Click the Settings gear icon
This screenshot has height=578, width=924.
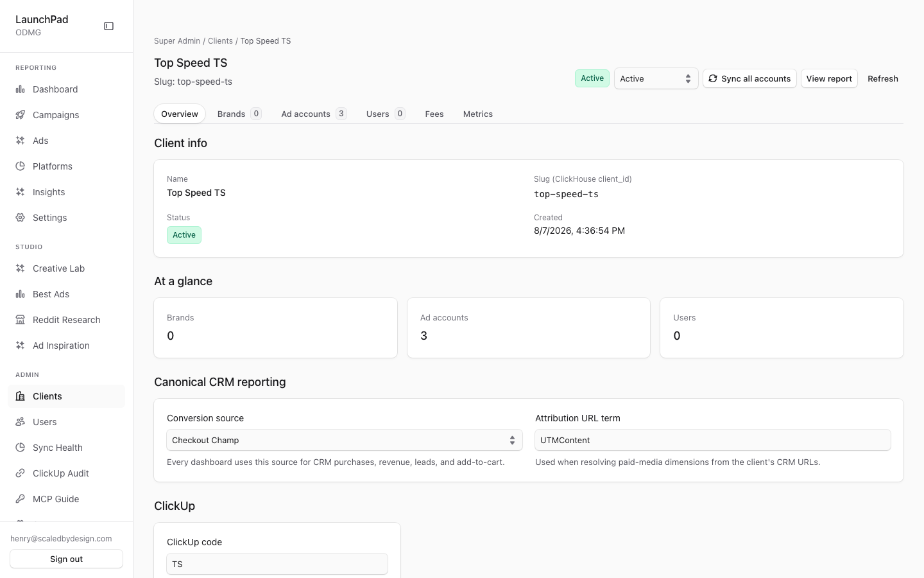(x=21, y=218)
